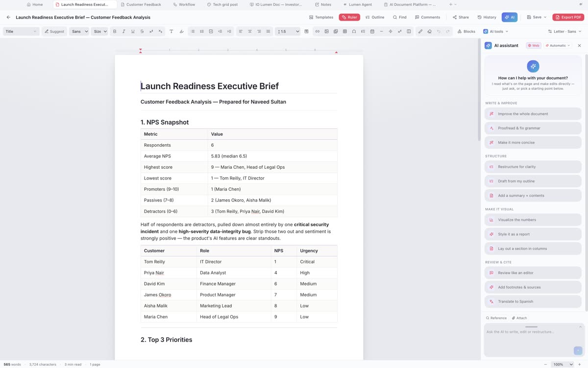Screen dimensions: 588x368
Task: Align text left
Action: coord(241,31)
